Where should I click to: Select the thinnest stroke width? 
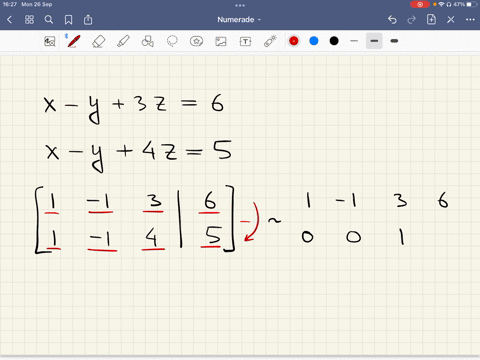[x=354, y=41]
